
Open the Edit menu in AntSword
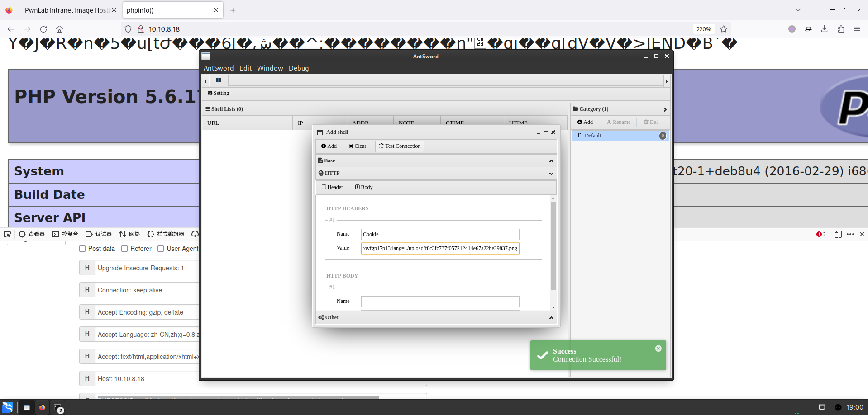click(245, 68)
